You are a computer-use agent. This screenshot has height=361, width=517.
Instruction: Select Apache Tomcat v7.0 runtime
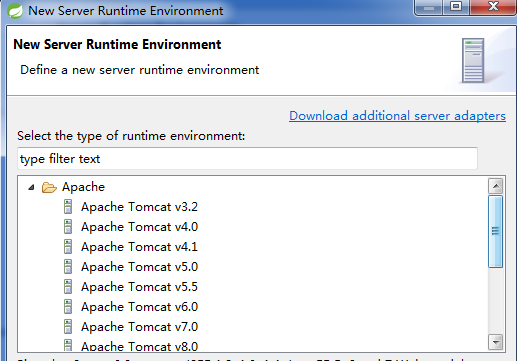[139, 327]
